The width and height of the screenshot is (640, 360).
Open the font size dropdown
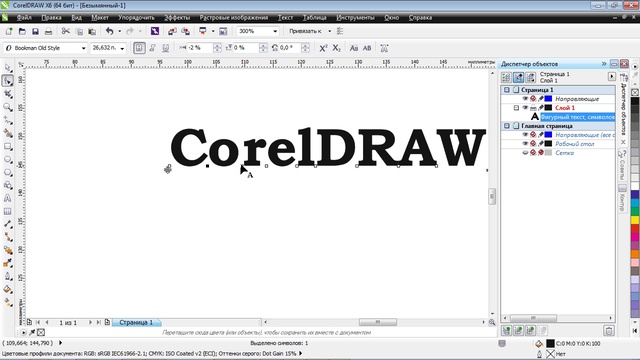tap(122, 48)
